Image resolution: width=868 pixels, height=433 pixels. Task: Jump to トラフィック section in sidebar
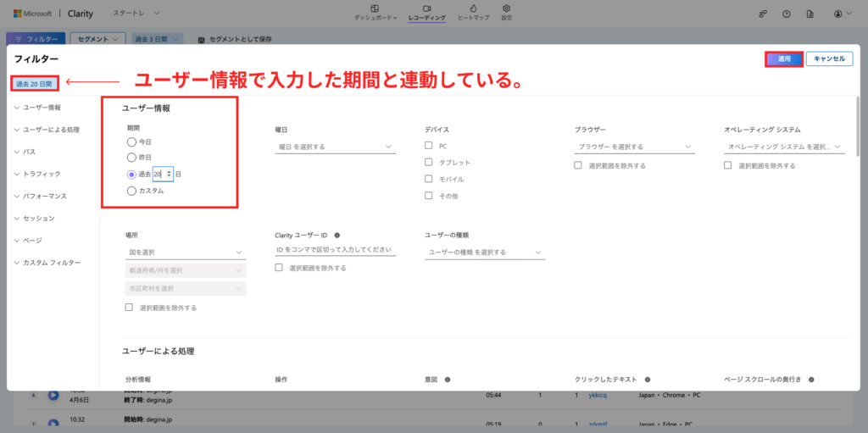(x=42, y=174)
